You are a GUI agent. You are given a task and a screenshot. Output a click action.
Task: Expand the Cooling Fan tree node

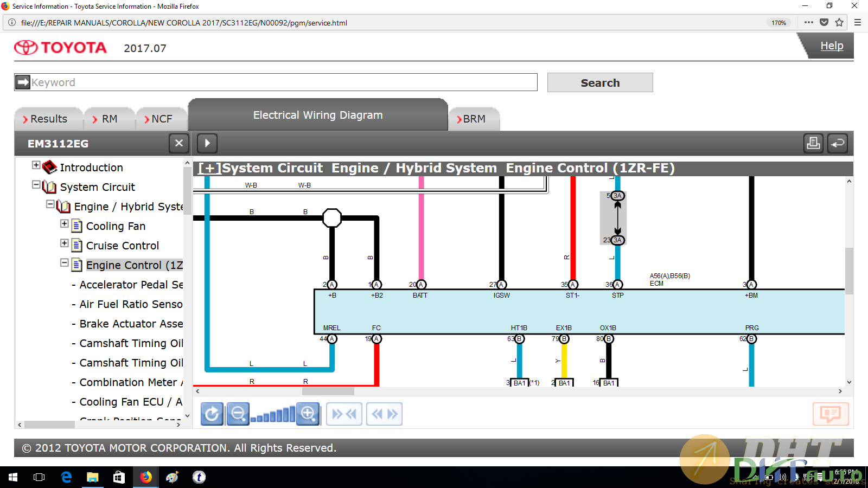[x=65, y=224]
